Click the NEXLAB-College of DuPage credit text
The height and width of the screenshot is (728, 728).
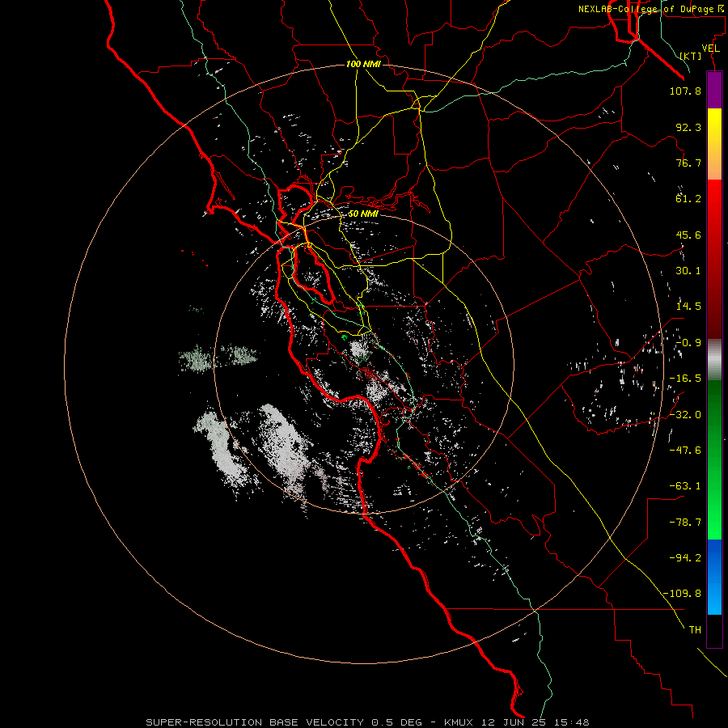click(645, 9)
